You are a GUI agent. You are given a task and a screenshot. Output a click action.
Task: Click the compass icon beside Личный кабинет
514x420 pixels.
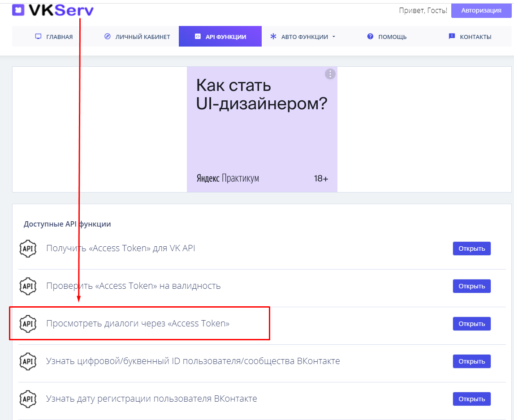click(x=107, y=36)
